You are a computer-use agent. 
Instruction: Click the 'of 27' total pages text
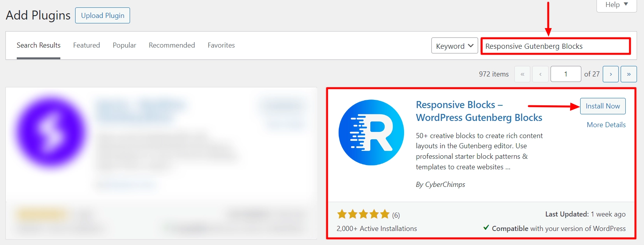(x=592, y=74)
